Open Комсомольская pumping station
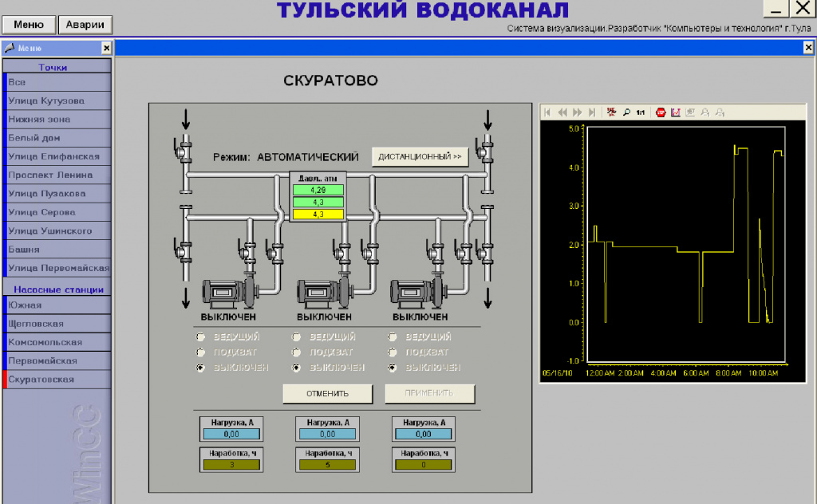The image size is (817, 504). click(57, 343)
